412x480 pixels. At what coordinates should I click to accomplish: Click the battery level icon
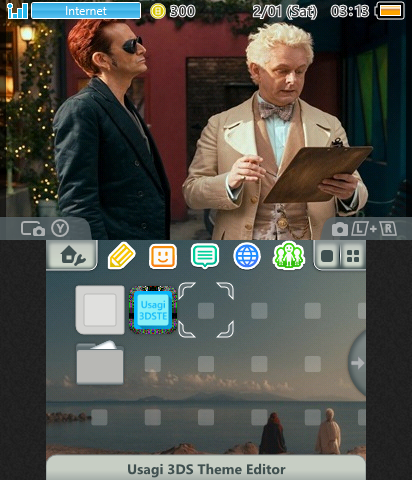click(390, 11)
